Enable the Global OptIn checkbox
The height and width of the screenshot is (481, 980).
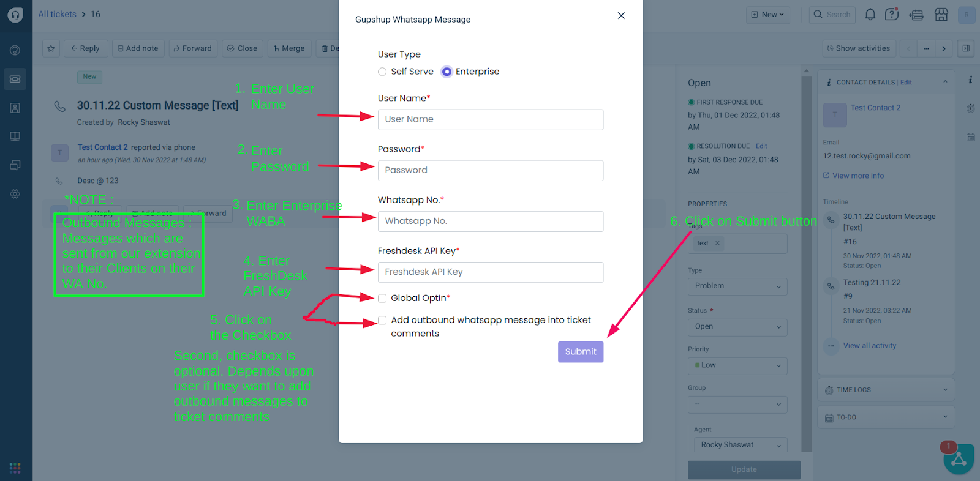pyautogui.click(x=382, y=298)
